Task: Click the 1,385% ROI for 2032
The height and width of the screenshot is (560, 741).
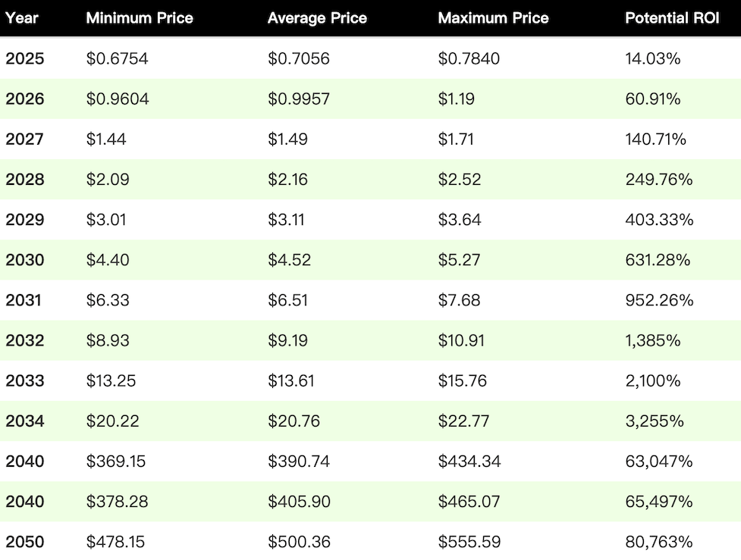Action: (652, 340)
